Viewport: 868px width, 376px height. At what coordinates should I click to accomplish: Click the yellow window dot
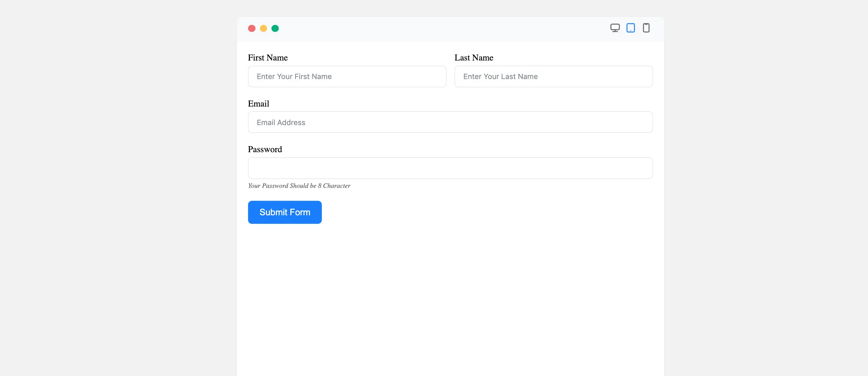pyautogui.click(x=263, y=29)
